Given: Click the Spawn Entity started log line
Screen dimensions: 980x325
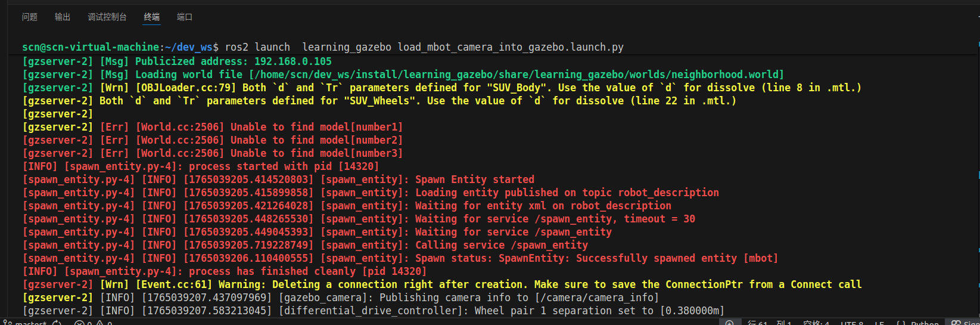Looking at the screenshot, I should 278,179.
